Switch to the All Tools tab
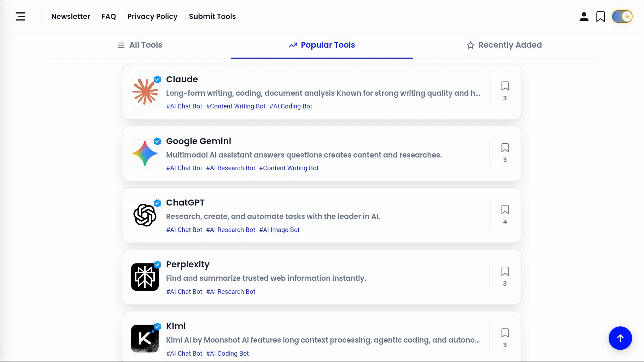The width and height of the screenshot is (644, 362). click(140, 45)
